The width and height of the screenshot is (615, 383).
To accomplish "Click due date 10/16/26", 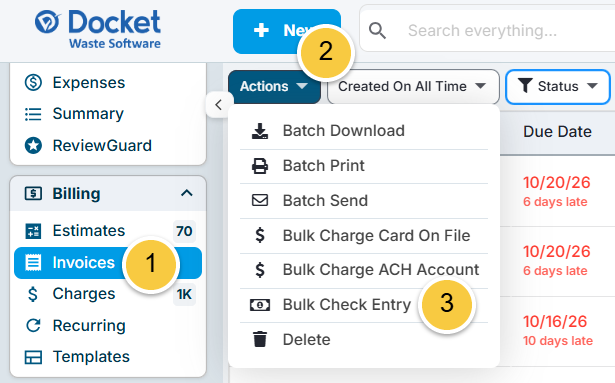I will pyautogui.click(x=555, y=322).
